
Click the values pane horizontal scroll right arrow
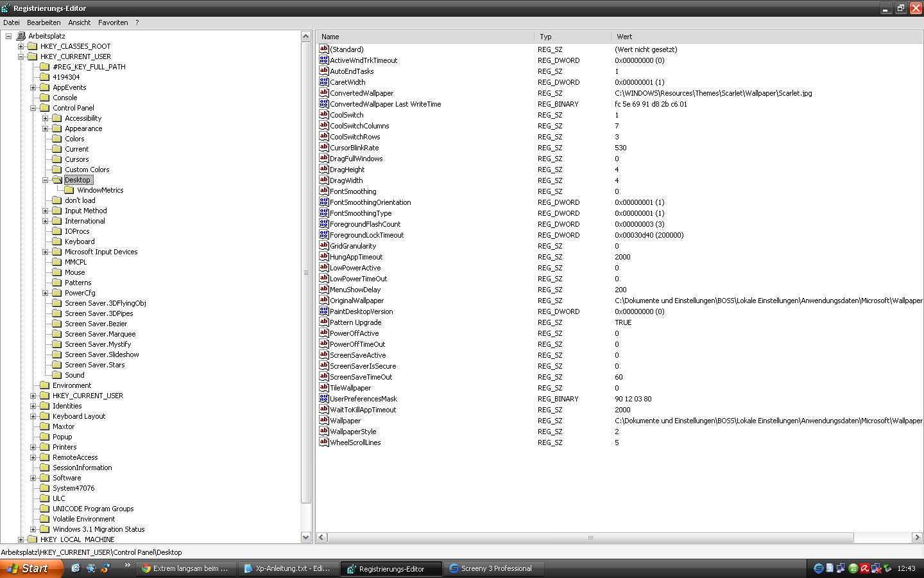[x=917, y=538]
